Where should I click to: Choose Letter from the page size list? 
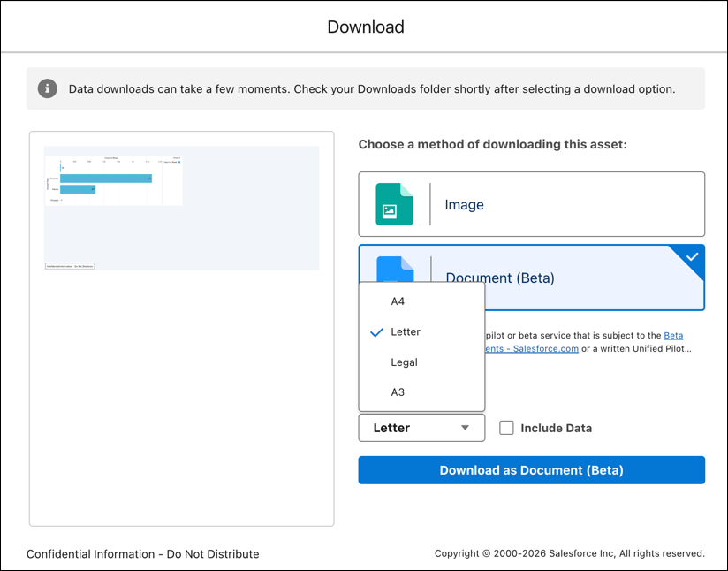(421, 331)
